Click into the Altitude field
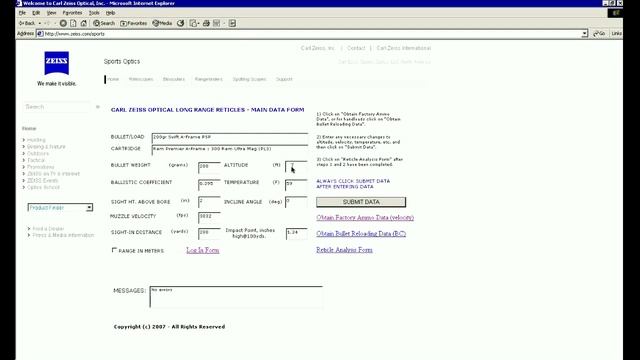Viewport: 640px width, 360px height. (x=296, y=167)
